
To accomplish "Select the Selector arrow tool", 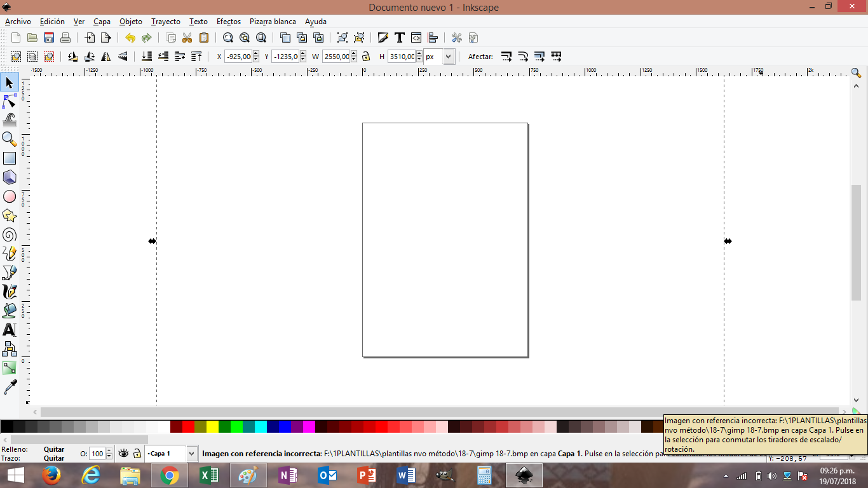I will coord(10,83).
